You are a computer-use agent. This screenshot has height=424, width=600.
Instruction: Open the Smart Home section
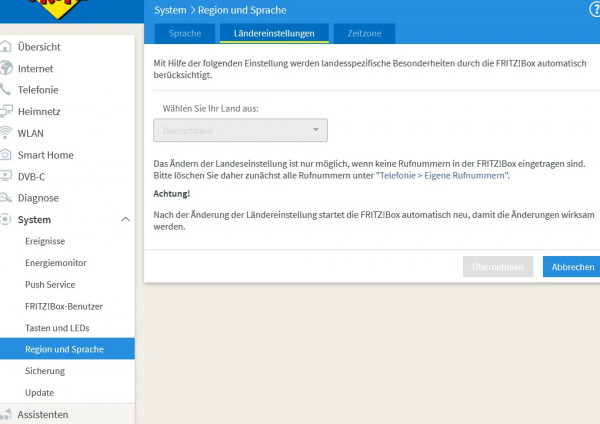pos(46,155)
